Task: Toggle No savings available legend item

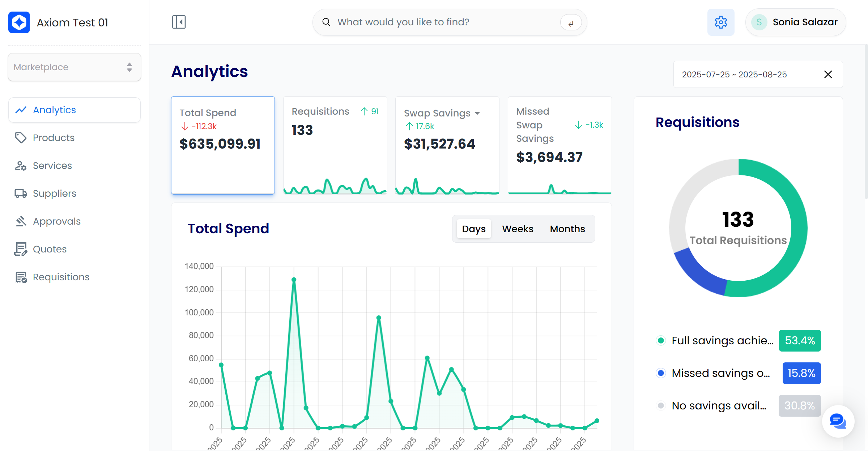Action: (x=718, y=406)
